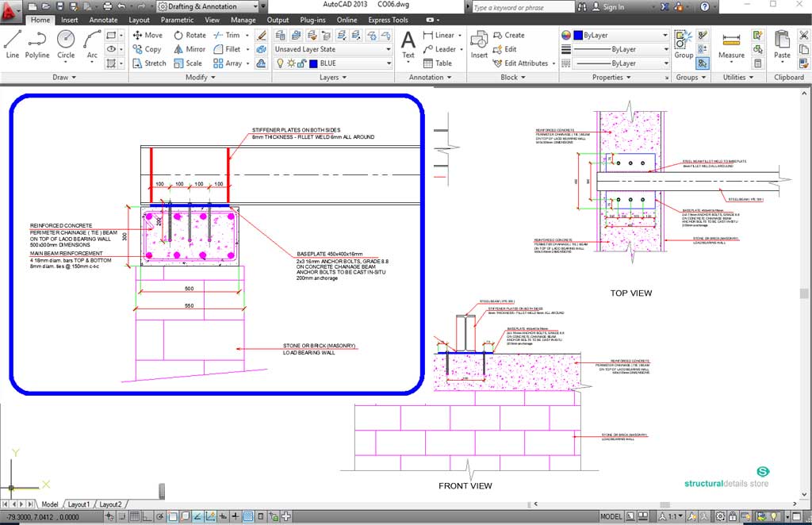Click the Save icon in quick access toolbar
The width and height of the screenshot is (812, 525).
60,6
